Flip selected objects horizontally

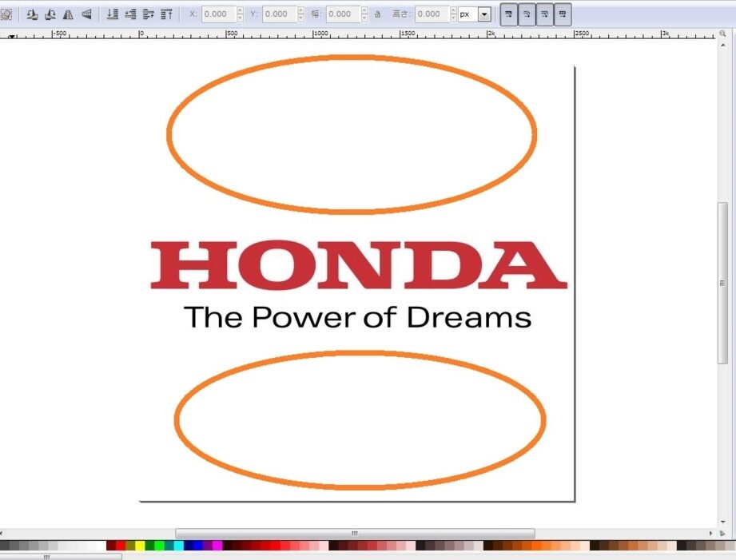pyautogui.click(x=68, y=14)
